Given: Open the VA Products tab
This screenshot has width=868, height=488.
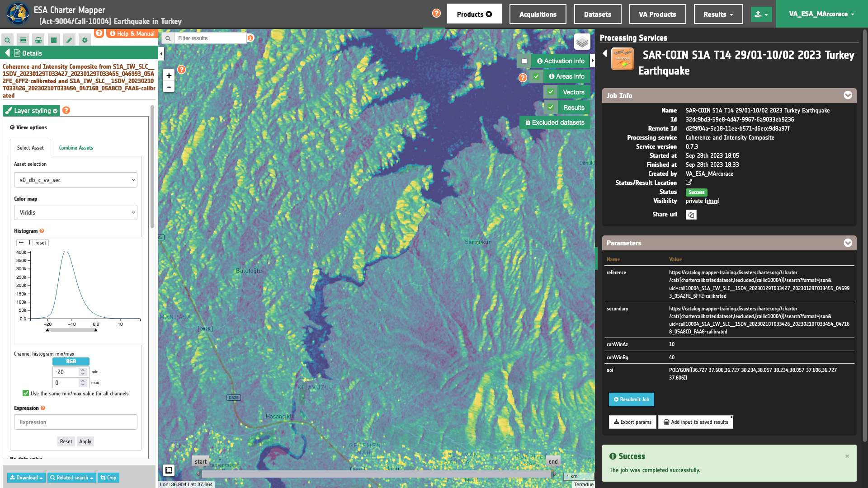Looking at the screenshot, I should click(657, 14).
